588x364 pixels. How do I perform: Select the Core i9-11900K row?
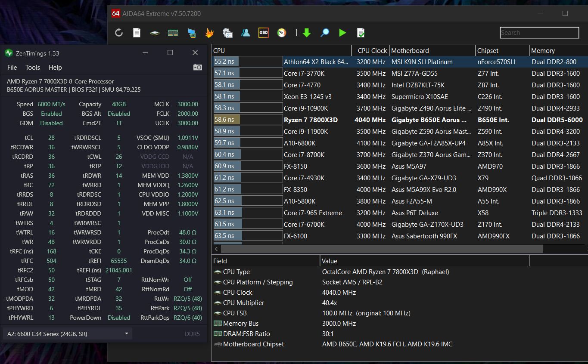400,131
